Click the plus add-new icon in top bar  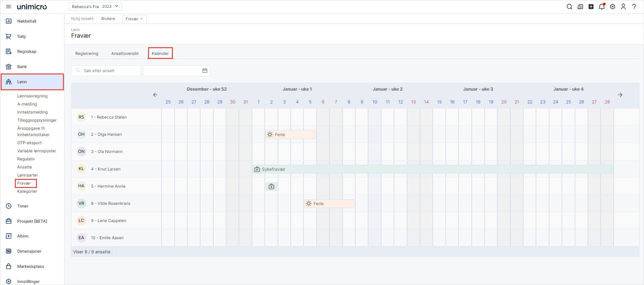point(591,7)
